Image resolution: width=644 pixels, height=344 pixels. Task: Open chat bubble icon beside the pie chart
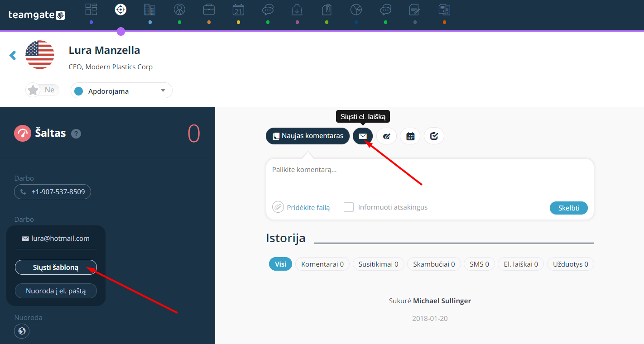pos(385,10)
